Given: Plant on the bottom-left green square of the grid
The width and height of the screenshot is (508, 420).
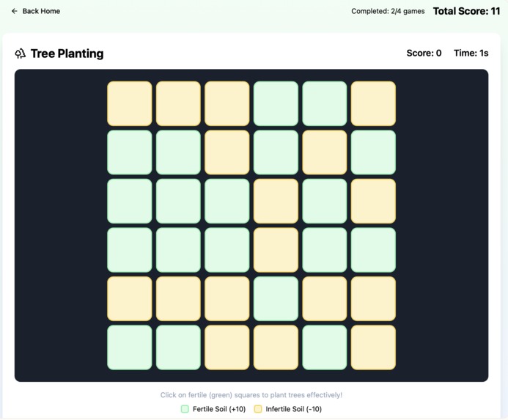Looking at the screenshot, I should click(x=130, y=347).
